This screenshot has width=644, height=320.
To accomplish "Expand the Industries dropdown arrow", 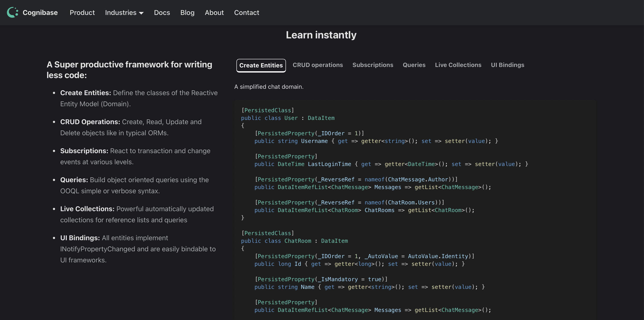I will (141, 13).
